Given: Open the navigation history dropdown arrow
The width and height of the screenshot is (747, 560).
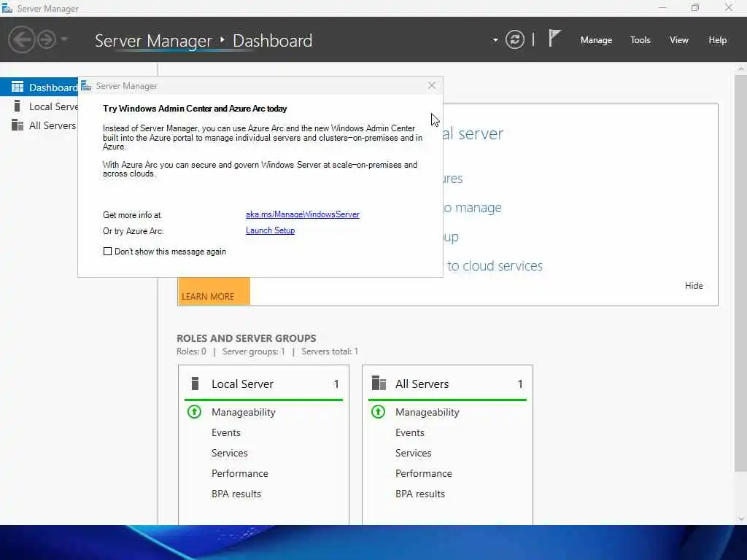Looking at the screenshot, I should click(x=64, y=39).
